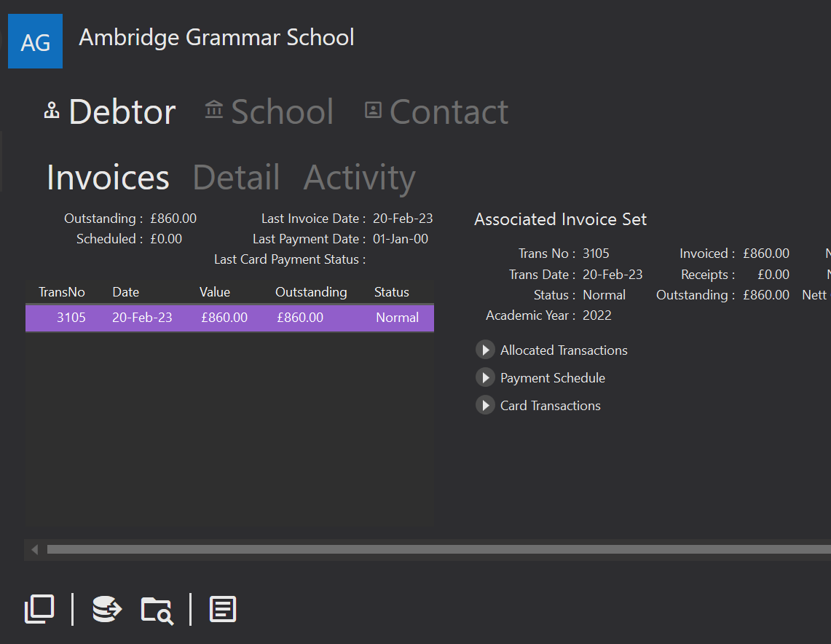Screen dimensions: 831x644
Task: Click the Academic Year value 2022
Action: pyautogui.click(x=596, y=315)
